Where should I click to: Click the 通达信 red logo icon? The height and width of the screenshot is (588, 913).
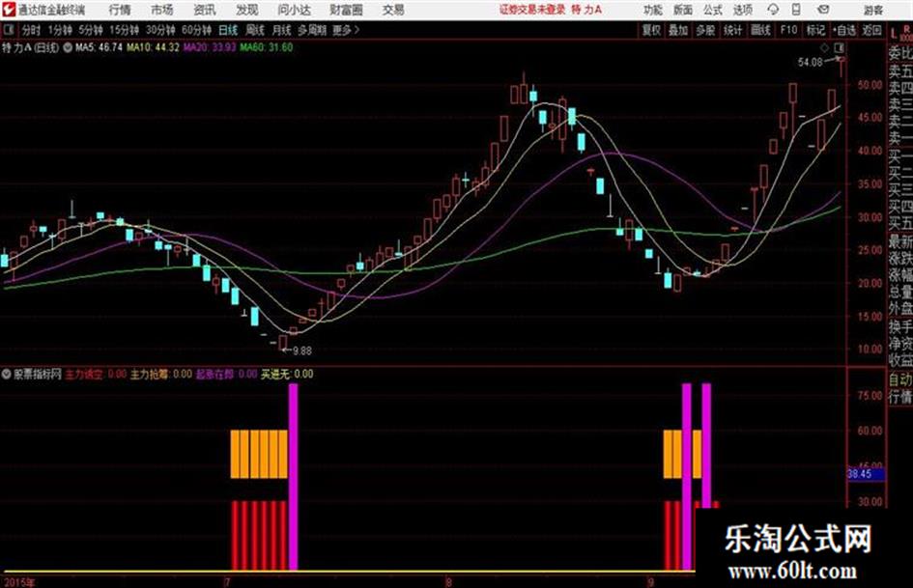point(8,10)
